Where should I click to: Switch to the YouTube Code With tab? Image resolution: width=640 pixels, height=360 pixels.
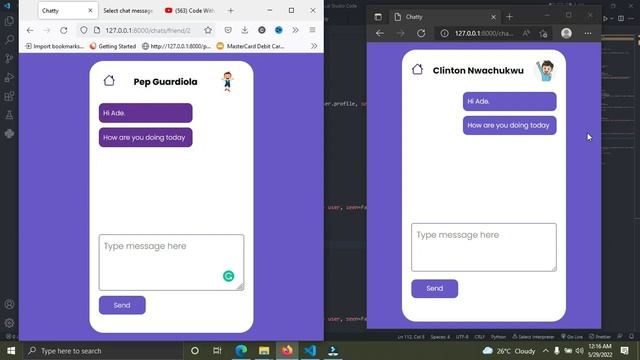[190, 11]
